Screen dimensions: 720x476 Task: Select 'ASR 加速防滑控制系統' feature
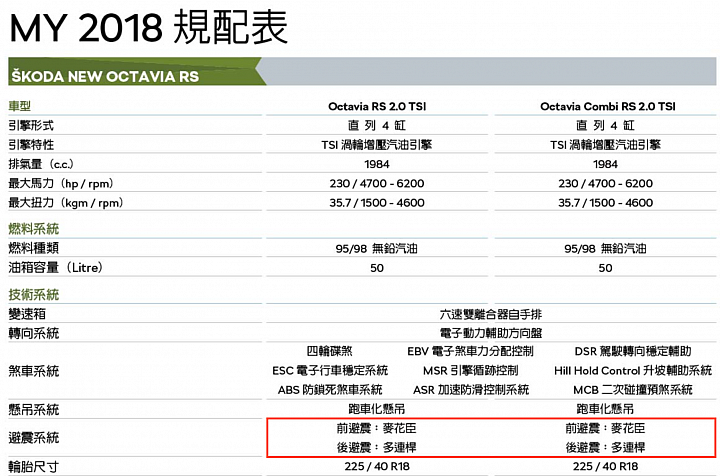pyautogui.click(x=471, y=390)
